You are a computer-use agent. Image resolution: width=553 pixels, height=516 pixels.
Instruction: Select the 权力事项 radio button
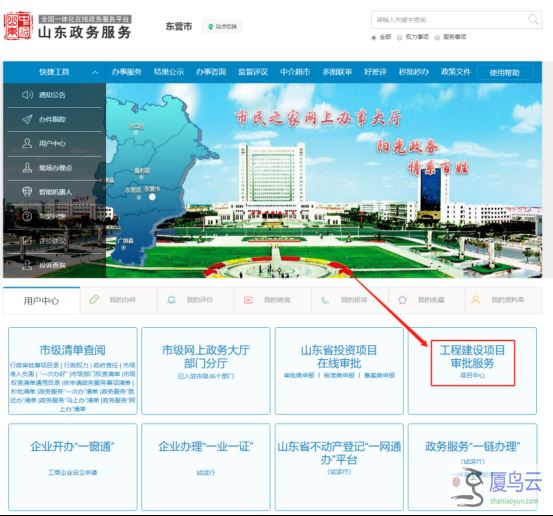tap(400, 37)
